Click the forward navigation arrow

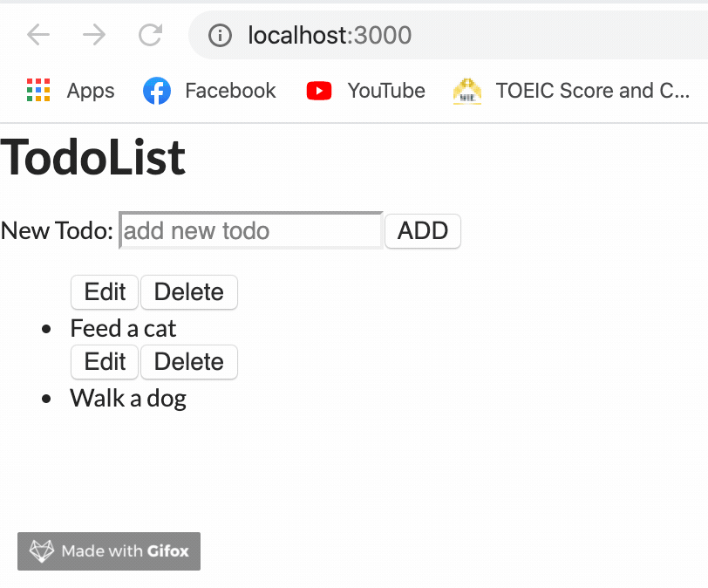point(93,35)
